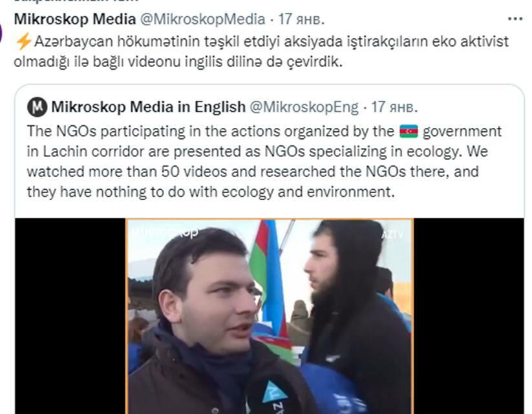The width and height of the screenshot is (532, 414).
Task: Click the quoted tweet's 17 янв. timestamp
Action: (x=394, y=107)
